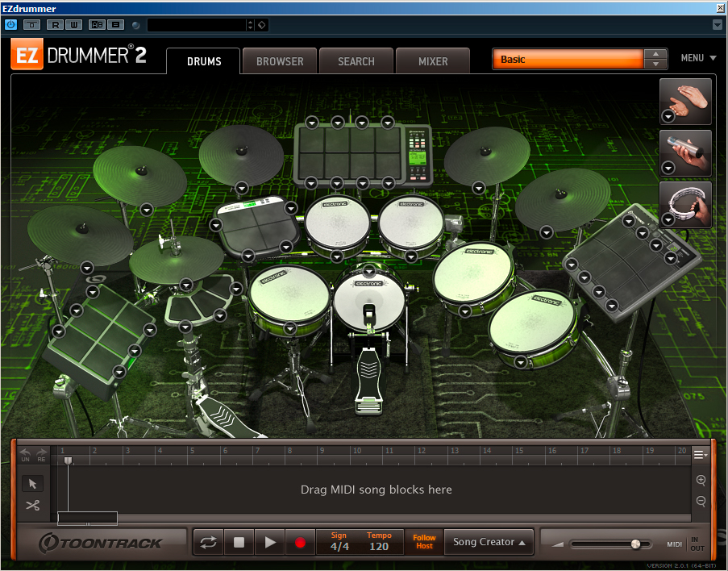This screenshot has width=728, height=571.
Task: Click the song track horizontal scrollbar
Action: point(87,519)
